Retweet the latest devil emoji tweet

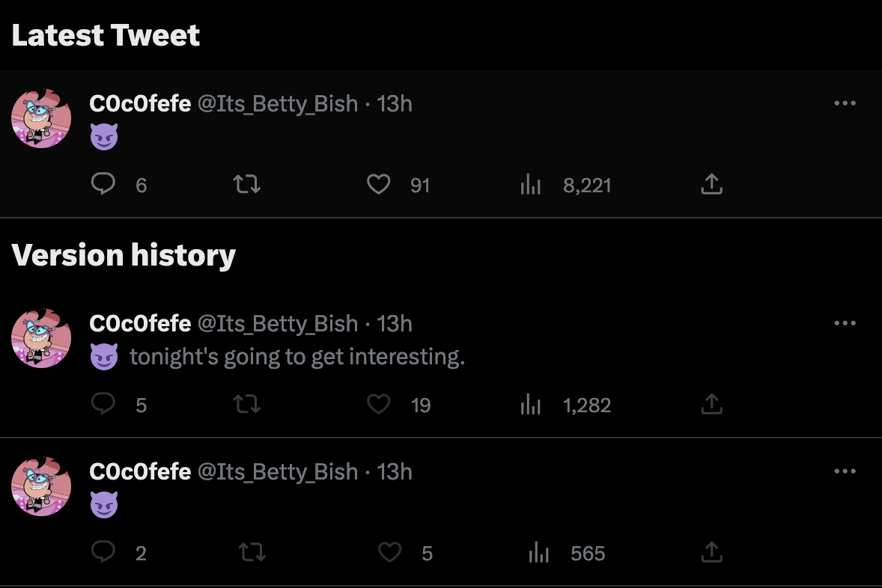tap(247, 184)
